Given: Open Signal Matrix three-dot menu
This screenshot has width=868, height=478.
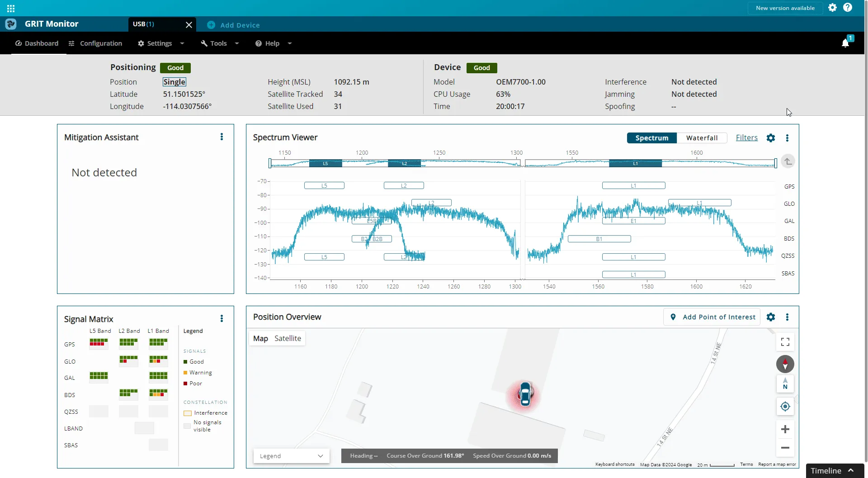Looking at the screenshot, I should pyautogui.click(x=222, y=318).
